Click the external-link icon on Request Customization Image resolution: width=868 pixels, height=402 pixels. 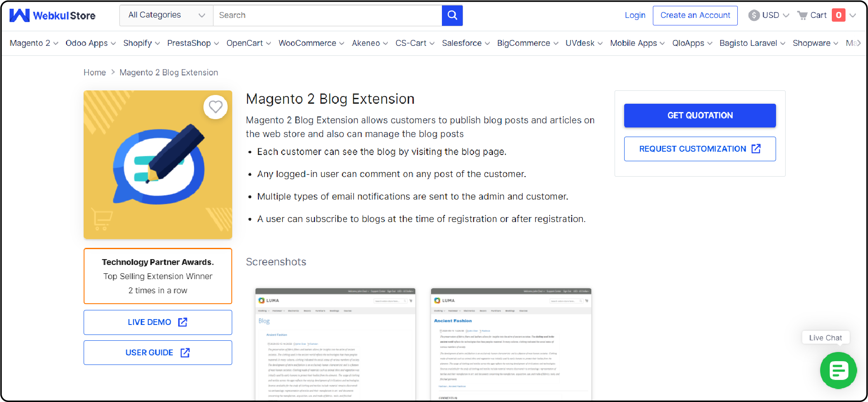pyautogui.click(x=756, y=149)
